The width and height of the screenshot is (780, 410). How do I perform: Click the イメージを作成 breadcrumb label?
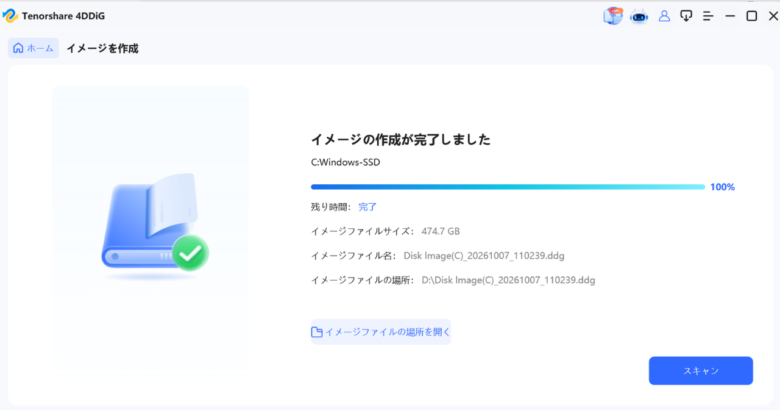click(102, 48)
